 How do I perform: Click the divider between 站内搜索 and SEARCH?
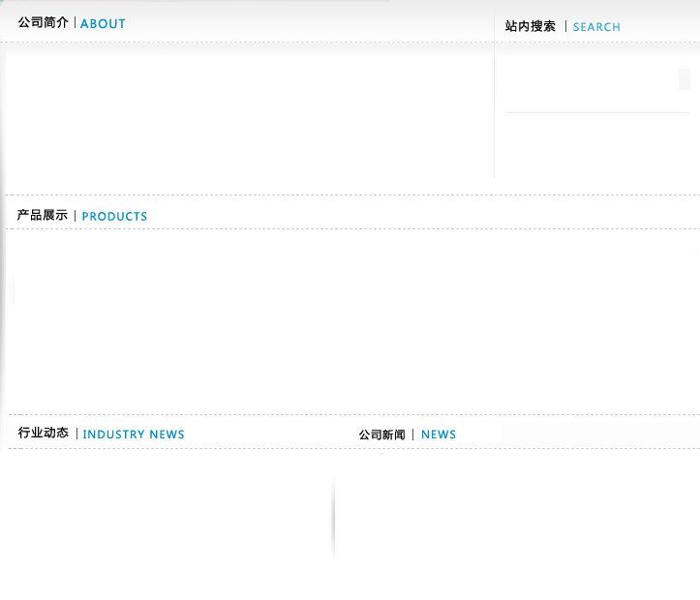click(x=565, y=26)
